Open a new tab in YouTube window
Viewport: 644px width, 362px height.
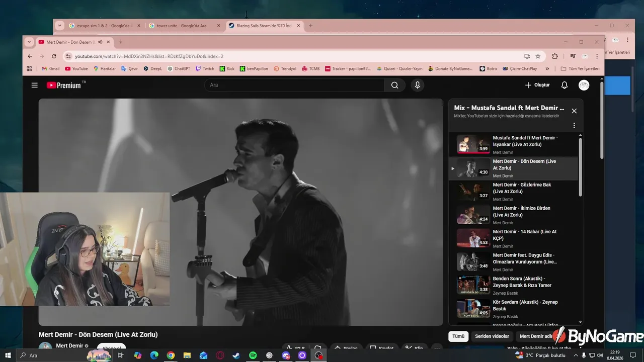(120, 42)
